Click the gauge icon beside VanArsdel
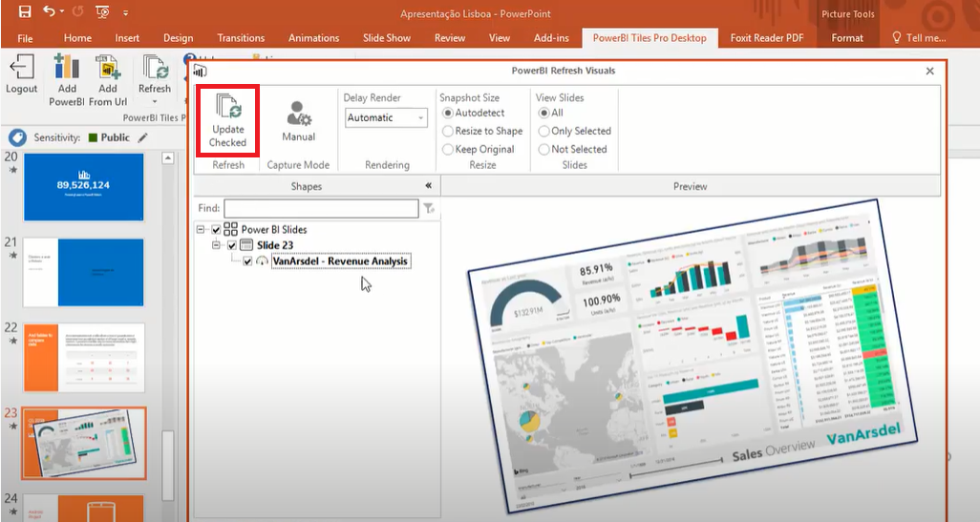The height and width of the screenshot is (522, 980). pyautogui.click(x=263, y=261)
